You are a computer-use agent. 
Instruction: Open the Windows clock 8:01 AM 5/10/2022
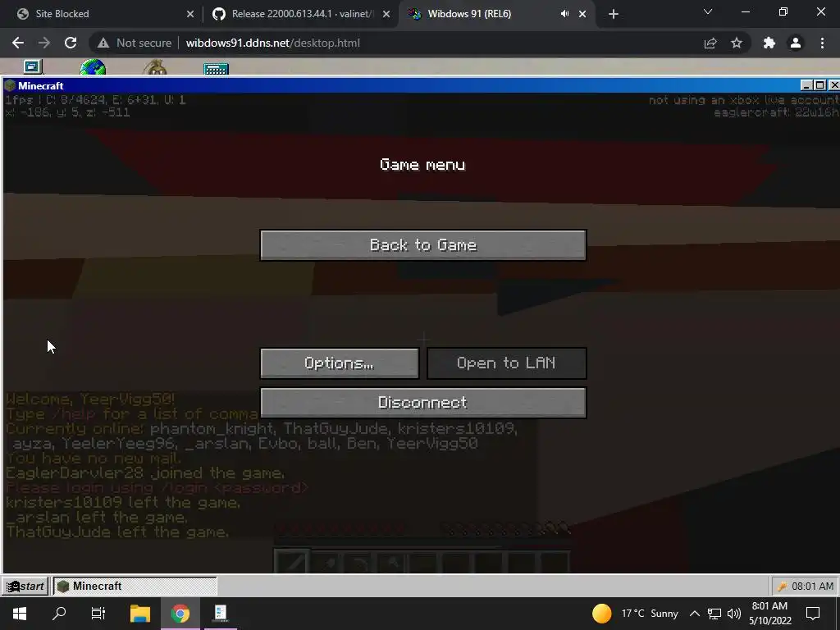point(769,614)
